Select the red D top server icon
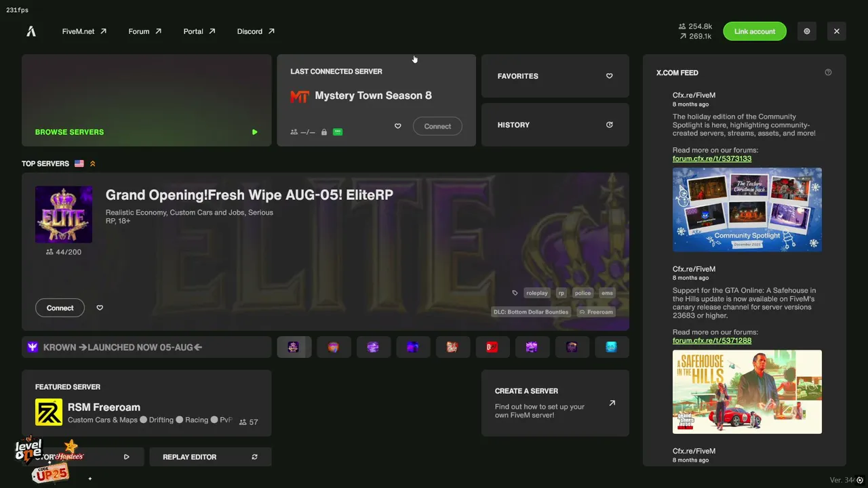This screenshot has height=488, width=868. pyautogui.click(x=492, y=347)
